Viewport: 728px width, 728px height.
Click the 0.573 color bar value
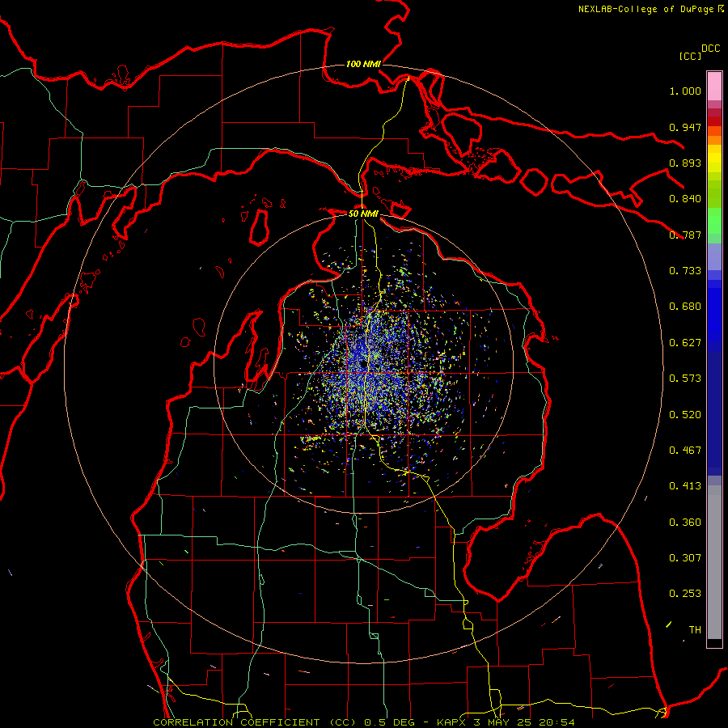pos(685,378)
